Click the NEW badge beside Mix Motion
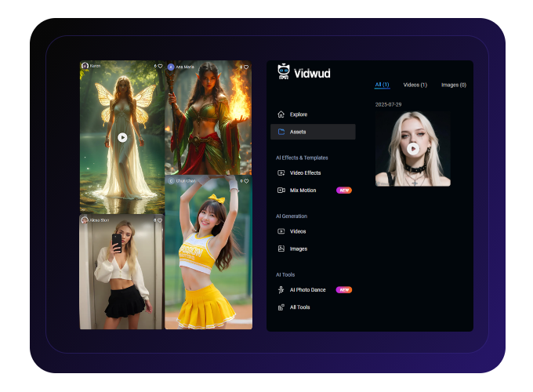533x392 pixels. coord(344,190)
